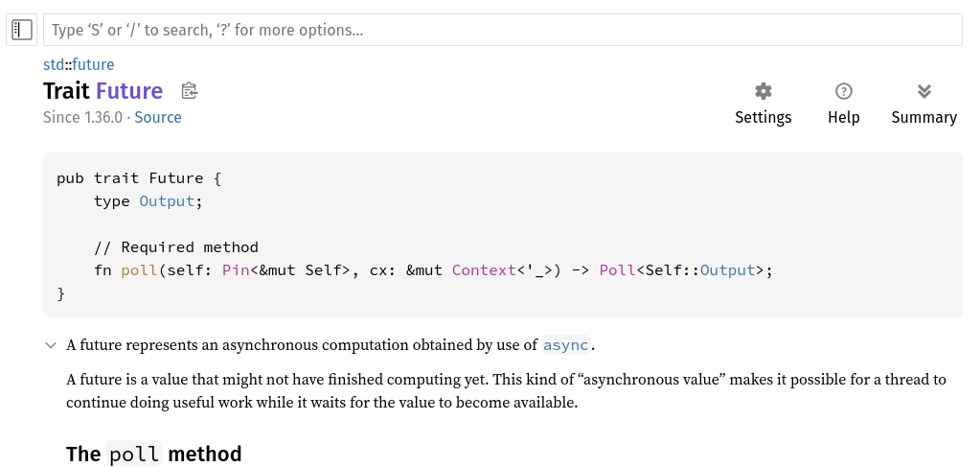Click Self::Output link in return type
Viewport: 980px width, 467px height.
727,270
